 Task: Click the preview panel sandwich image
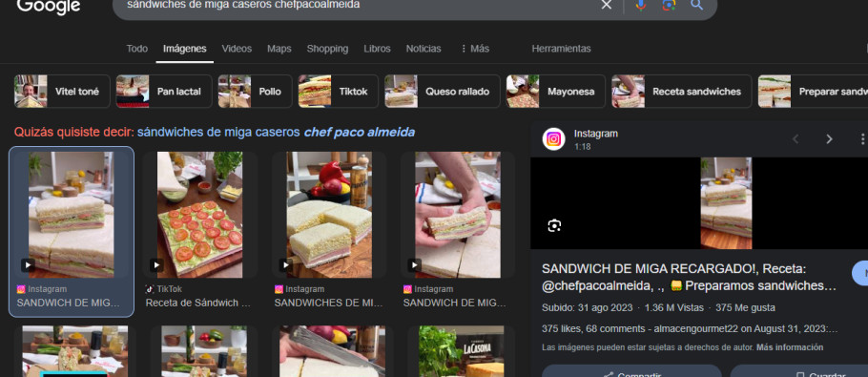pos(726,203)
